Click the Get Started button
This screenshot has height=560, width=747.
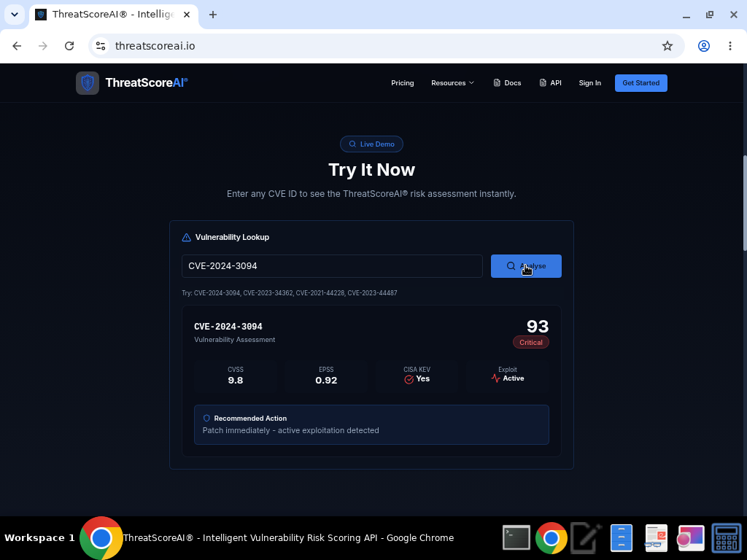pyautogui.click(x=640, y=83)
